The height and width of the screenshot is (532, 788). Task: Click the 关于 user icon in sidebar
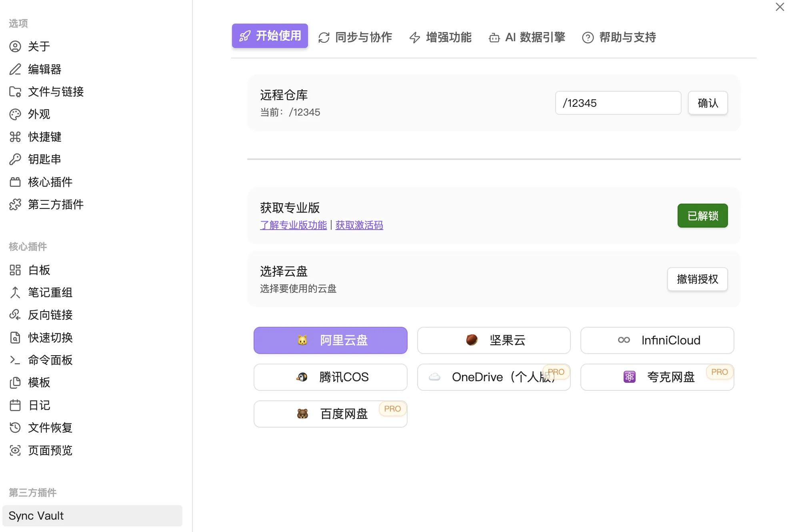coord(15,46)
